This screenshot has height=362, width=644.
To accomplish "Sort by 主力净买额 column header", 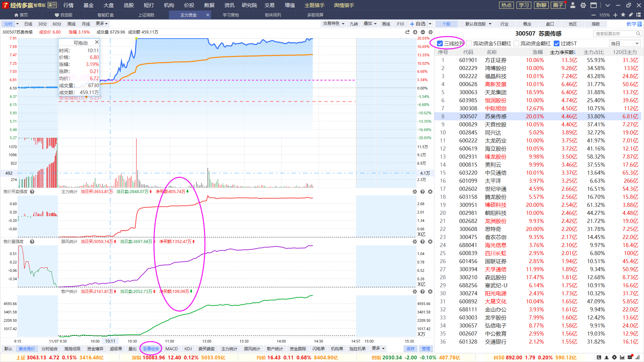I will tap(563, 52).
